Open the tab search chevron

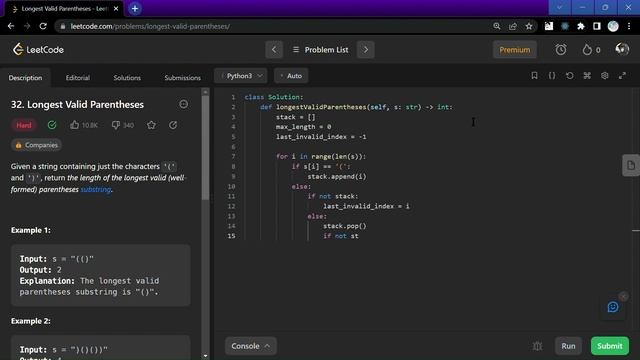560,7
